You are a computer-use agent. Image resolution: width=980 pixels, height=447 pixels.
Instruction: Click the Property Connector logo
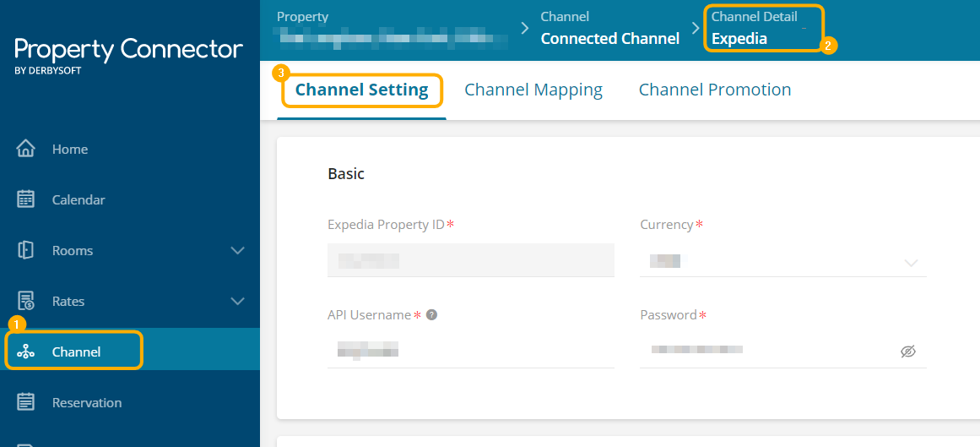[x=129, y=55]
